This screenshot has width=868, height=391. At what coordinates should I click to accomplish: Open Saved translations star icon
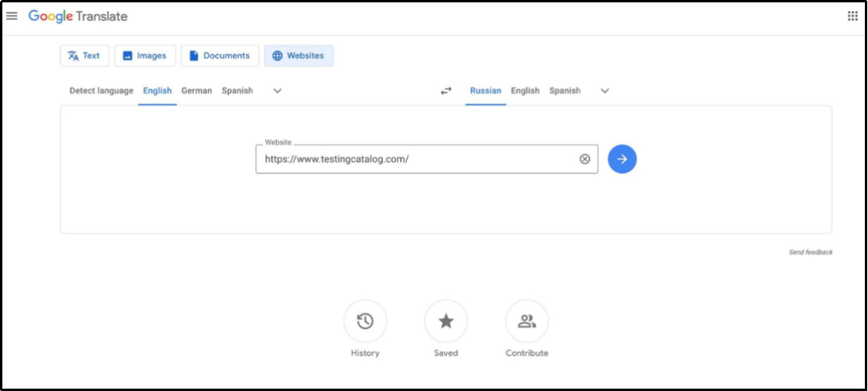[x=446, y=321]
